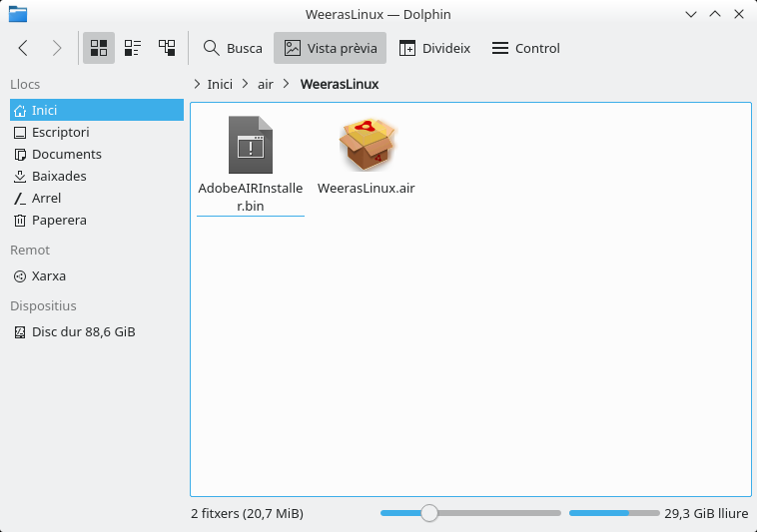Switch to details tree view mode
The image size is (757, 532).
tap(167, 48)
